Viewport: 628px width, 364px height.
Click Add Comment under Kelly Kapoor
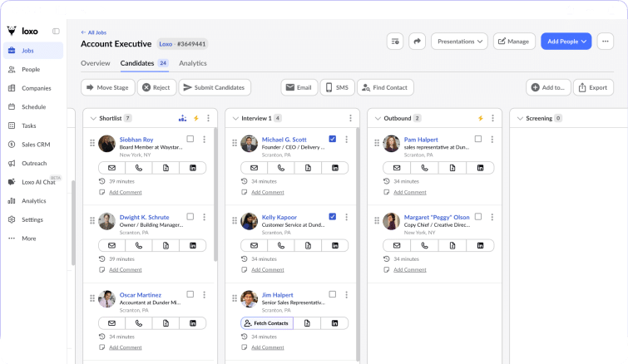268,270
